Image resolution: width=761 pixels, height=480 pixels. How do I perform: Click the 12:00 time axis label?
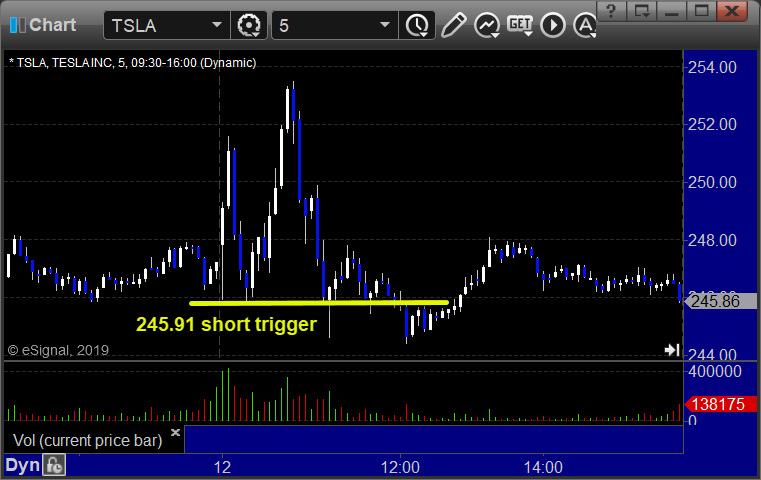400,467
